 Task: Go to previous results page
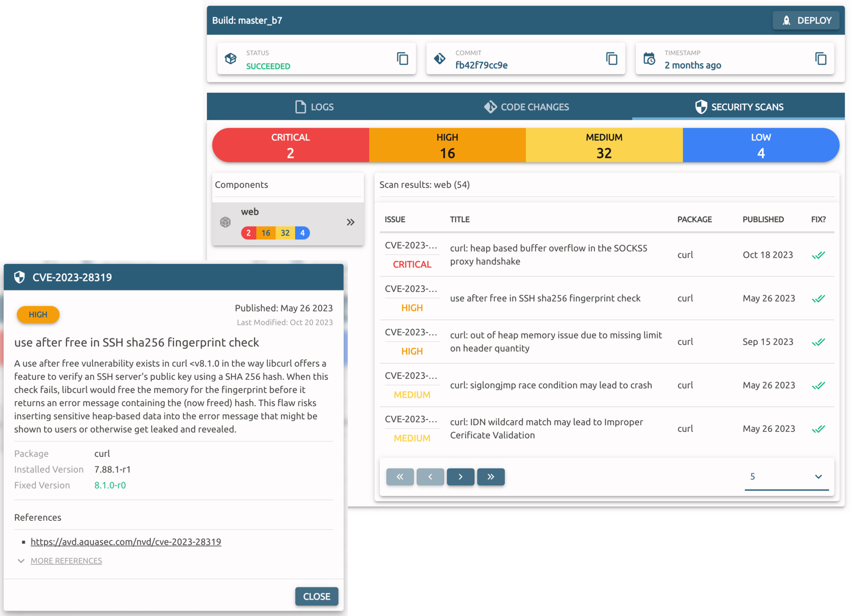click(x=430, y=477)
